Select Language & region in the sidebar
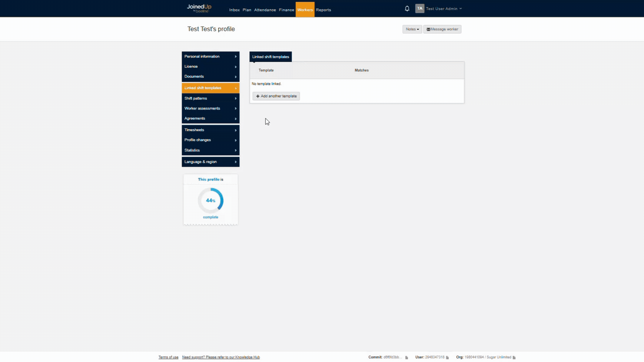Image resolution: width=644 pixels, height=362 pixels. tap(210, 162)
